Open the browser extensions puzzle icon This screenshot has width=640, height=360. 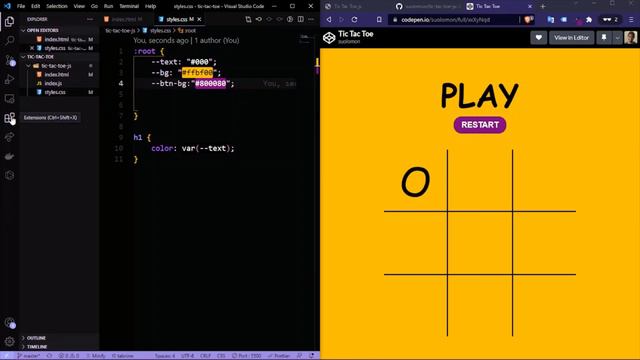(589, 19)
